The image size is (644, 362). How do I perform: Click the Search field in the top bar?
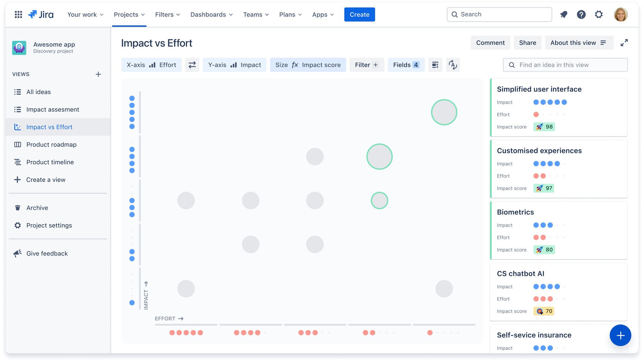point(499,14)
